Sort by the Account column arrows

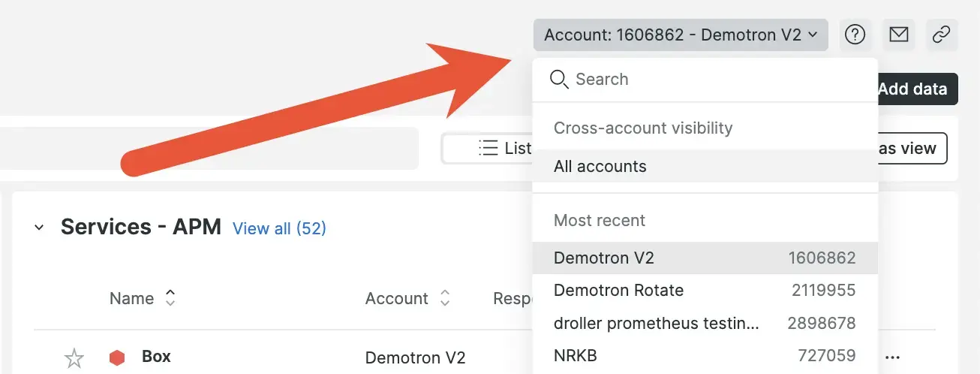click(x=445, y=298)
